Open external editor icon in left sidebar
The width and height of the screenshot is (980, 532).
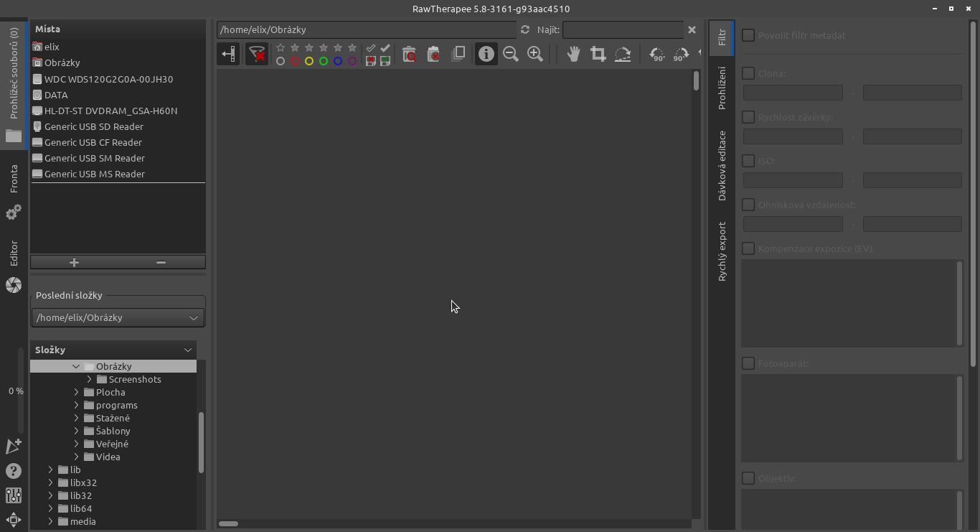click(x=14, y=446)
